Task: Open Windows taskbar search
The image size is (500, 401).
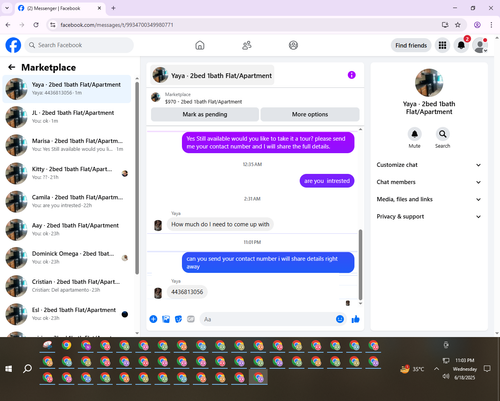Action: pos(28,368)
